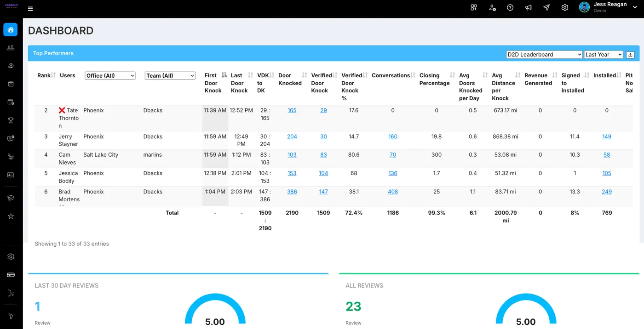The image size is (644, 329).
Task: Open Jessica Bodily's 136 conversations link
Action: 393,173
